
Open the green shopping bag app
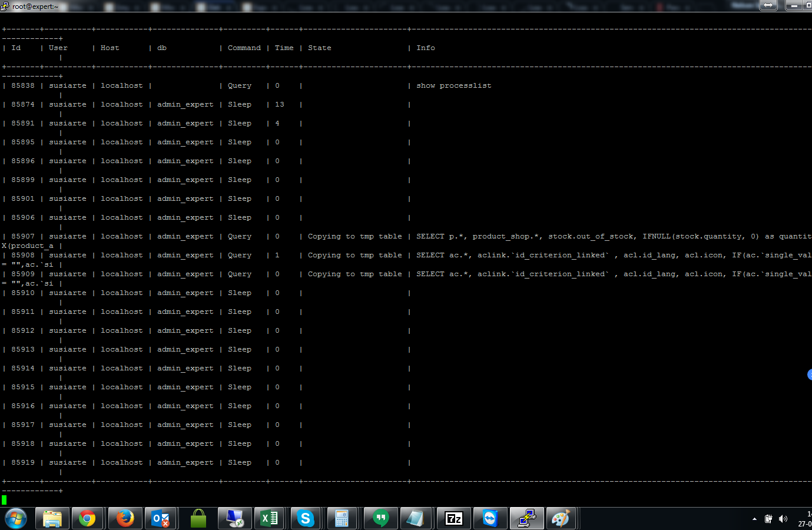[198, 519]
